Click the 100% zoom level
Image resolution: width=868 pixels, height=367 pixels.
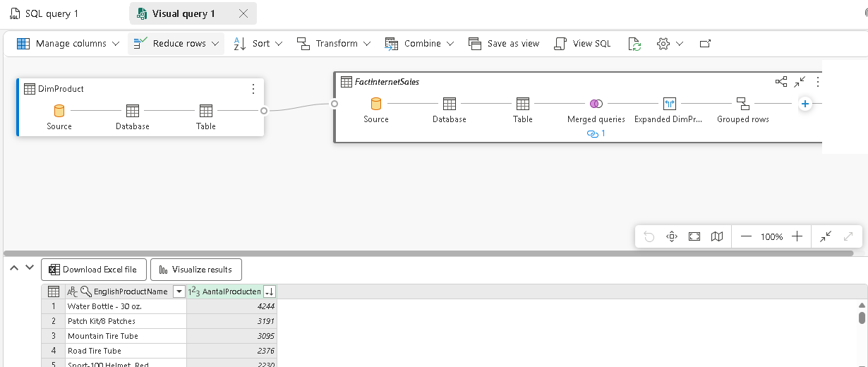[x=772, y=237]
